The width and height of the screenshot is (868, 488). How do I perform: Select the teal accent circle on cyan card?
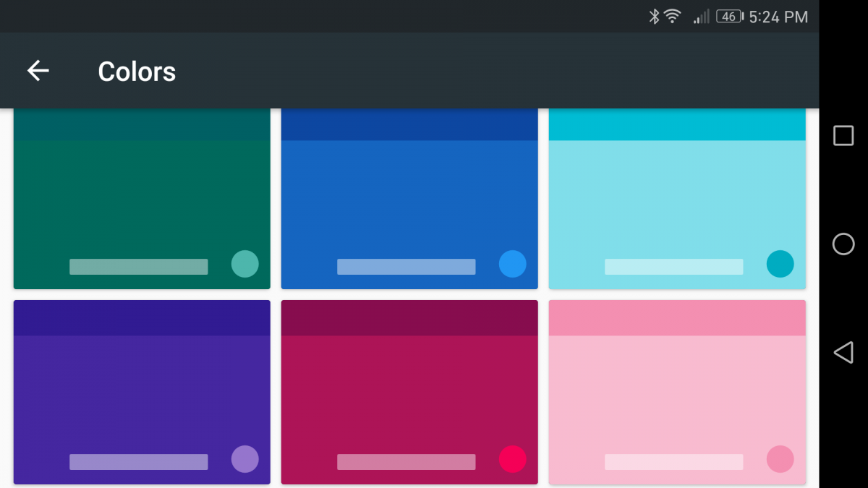(x=780, y=265)
